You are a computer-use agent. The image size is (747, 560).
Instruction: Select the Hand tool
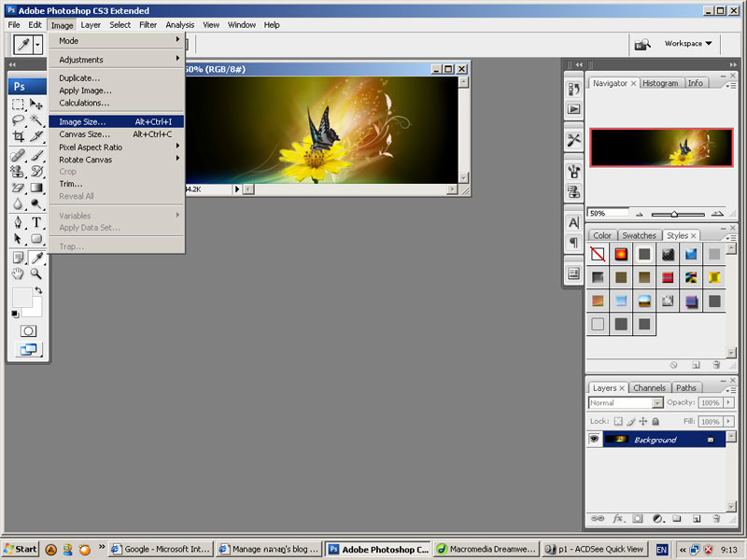pos(18,273)
